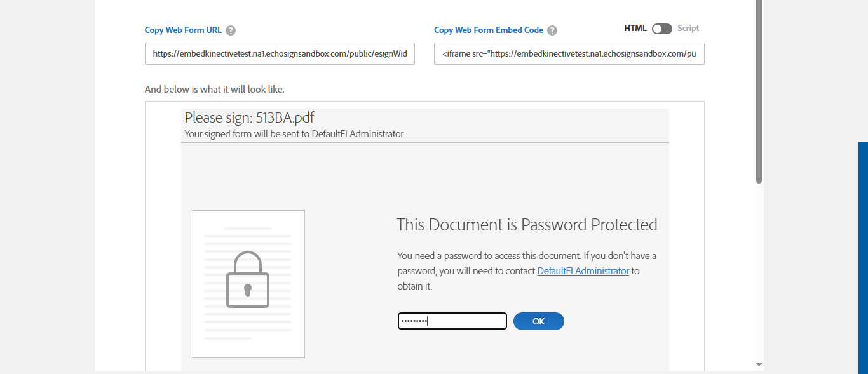Click 'And below is what it will look like' text
This screenshot has height=374, width=868.
(214, 90)
